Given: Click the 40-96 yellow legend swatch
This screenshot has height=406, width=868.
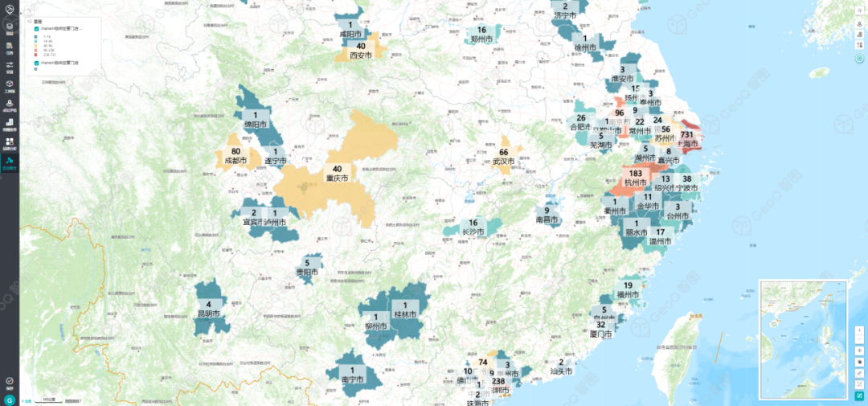Looking at the screenshot, I should click(36, 46).
